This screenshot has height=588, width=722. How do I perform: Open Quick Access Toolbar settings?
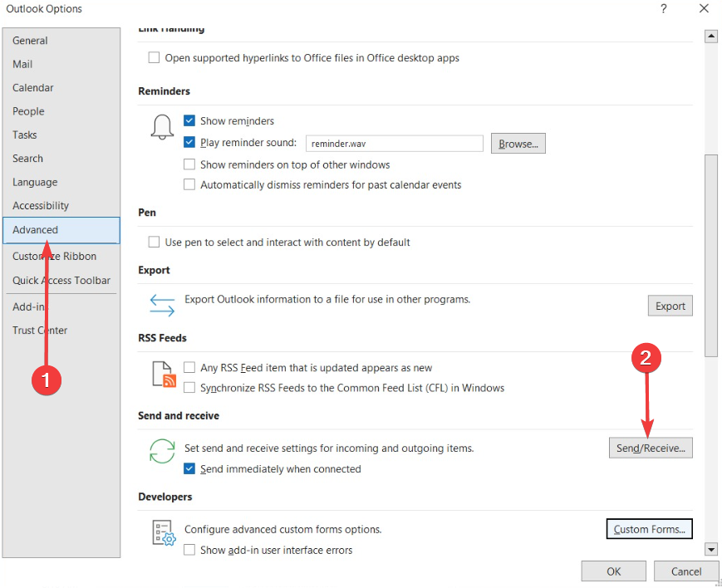click(x=61, y=281)
